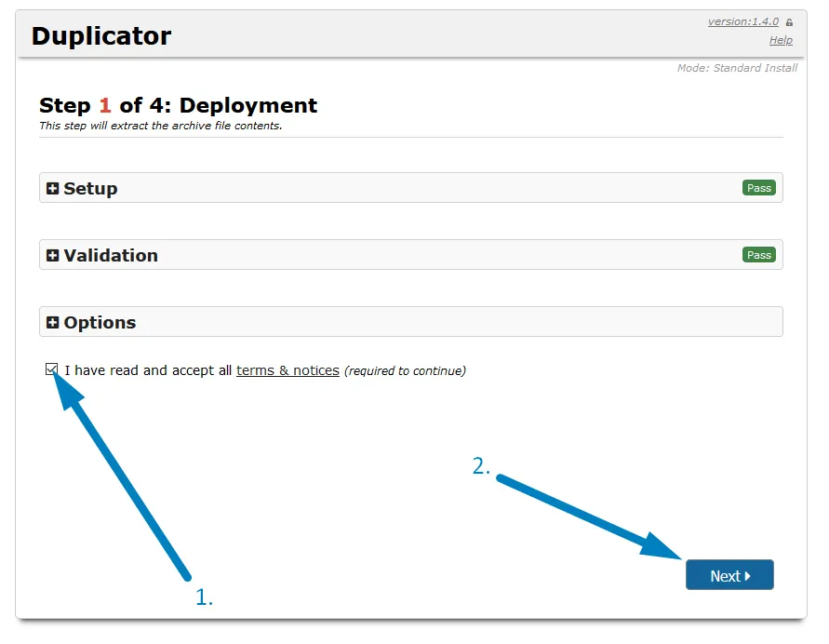Click the Validation section title
The image size is (829, 644).
click(111, 255)
